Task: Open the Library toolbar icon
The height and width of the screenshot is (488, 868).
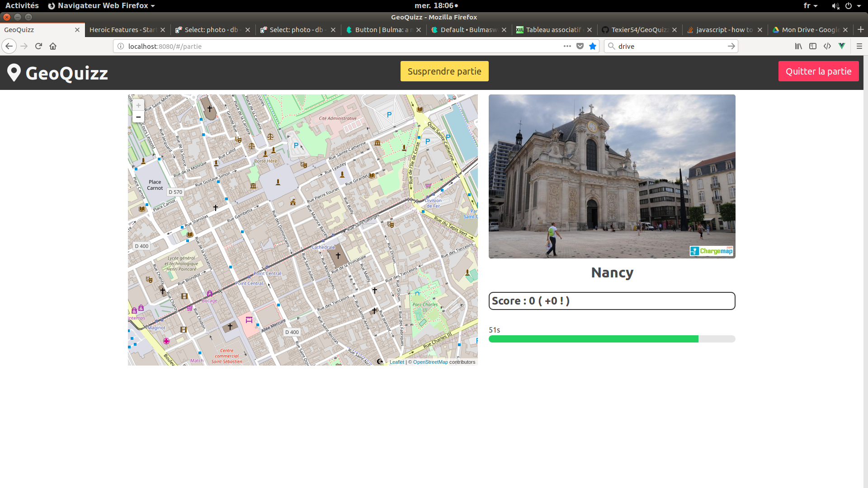Action: [x=798, y=46]
